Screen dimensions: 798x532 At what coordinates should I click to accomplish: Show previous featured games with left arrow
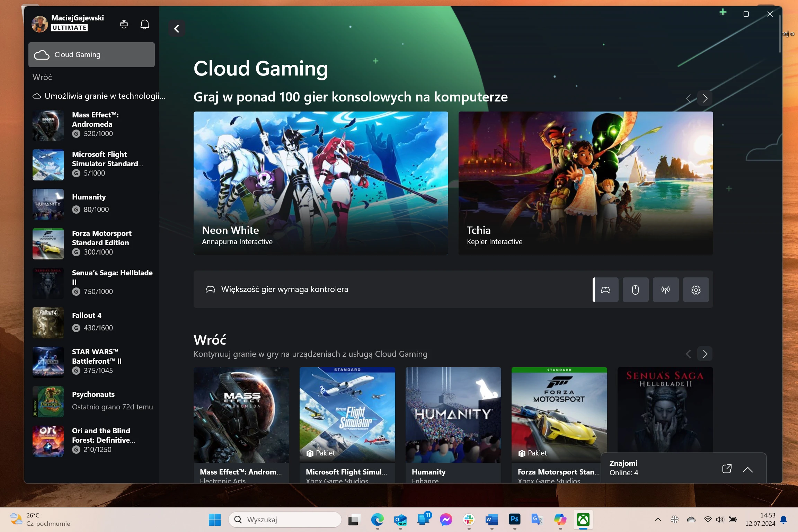[x=689, y=98]
